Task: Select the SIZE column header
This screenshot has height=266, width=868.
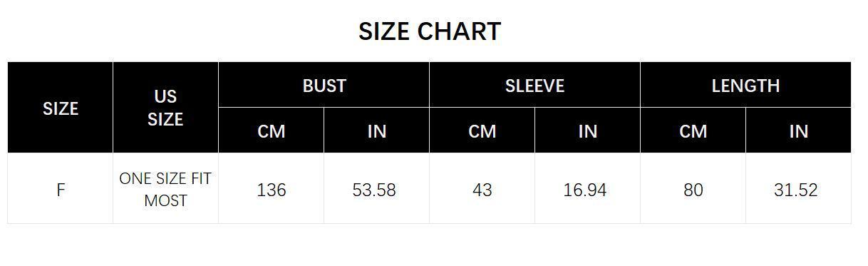Action: (x=61, y=108)
